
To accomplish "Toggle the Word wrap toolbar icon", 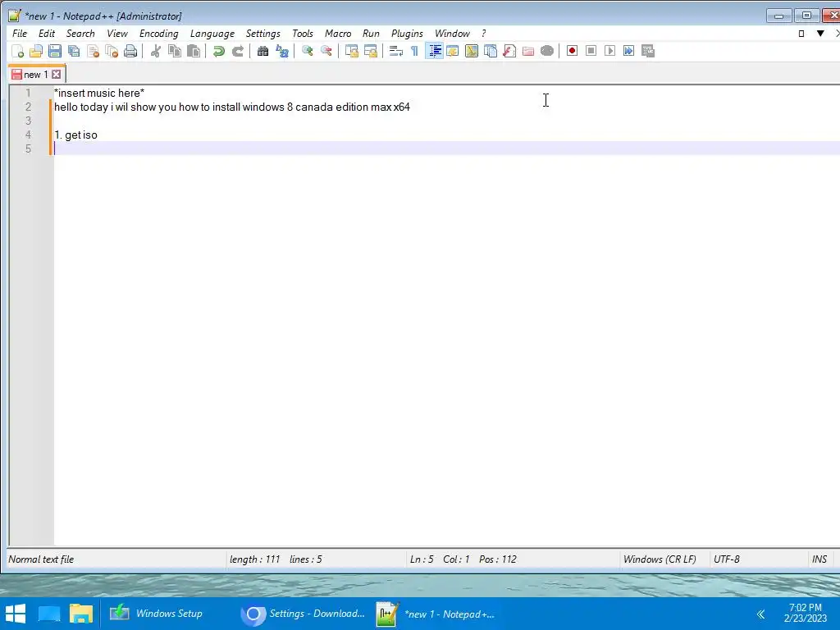I will coord(396,51).
